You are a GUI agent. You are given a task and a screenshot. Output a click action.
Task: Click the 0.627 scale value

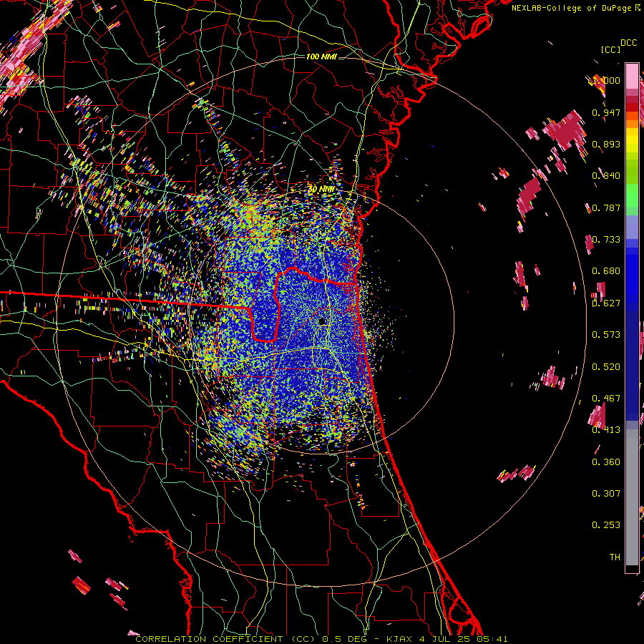point(606,303)
